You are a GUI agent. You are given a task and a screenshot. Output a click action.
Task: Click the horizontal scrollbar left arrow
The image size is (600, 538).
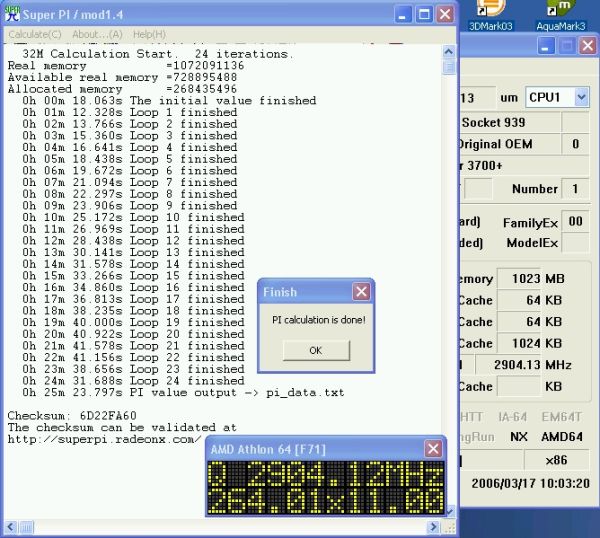pos(10,527)
